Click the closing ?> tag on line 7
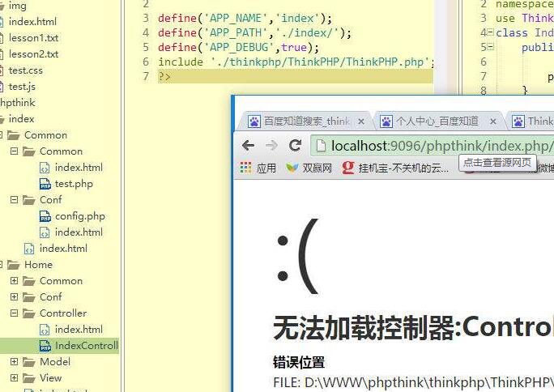554x392 pixels. 164,76
